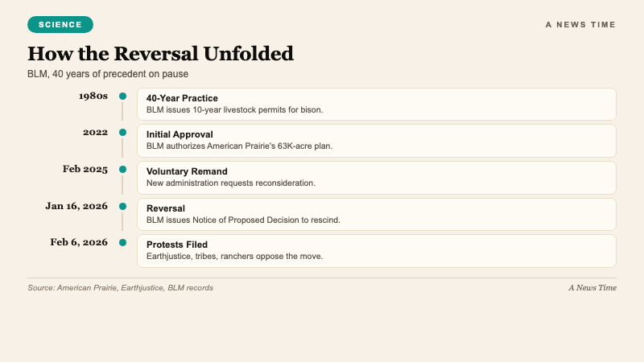Open the Protests Filed card

[376, 250]
